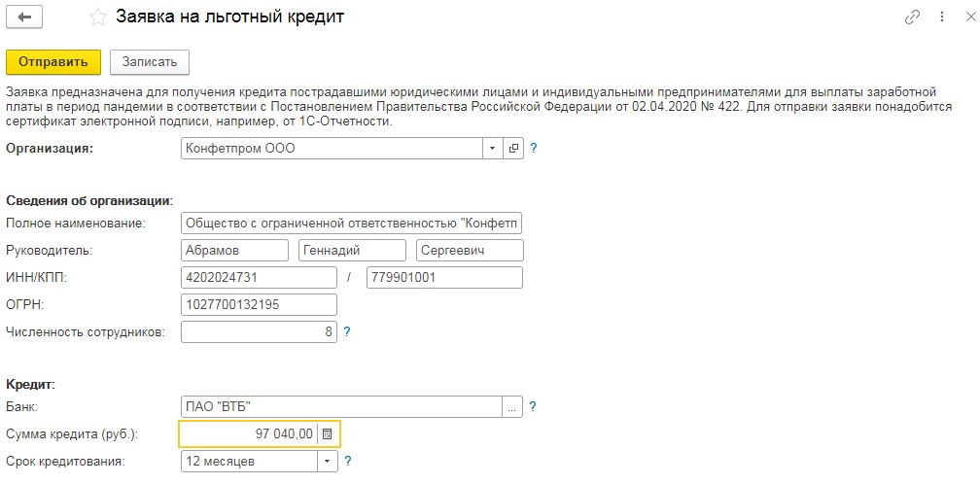
Task: Click the back arrow button
Action: click(26, 17)
